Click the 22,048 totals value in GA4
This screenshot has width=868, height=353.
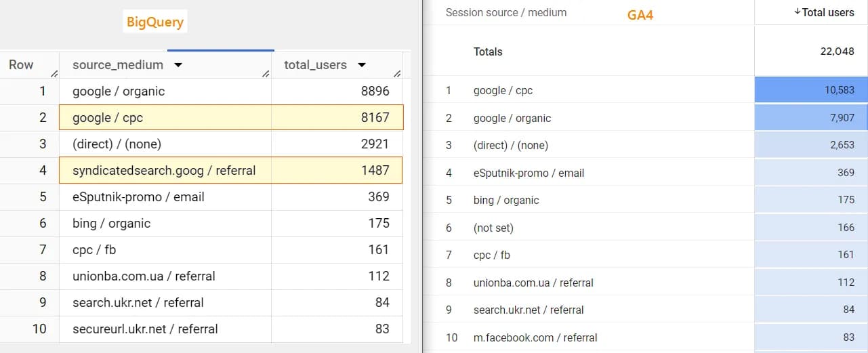click(x=837, y=51)
